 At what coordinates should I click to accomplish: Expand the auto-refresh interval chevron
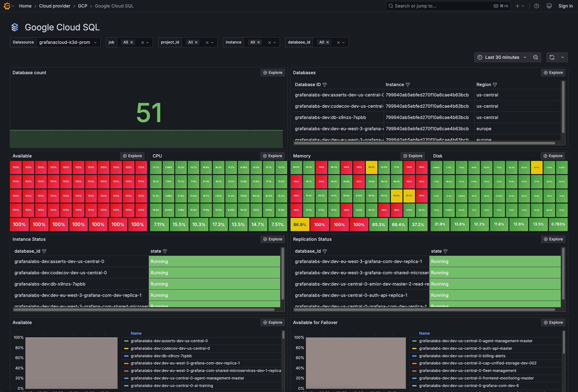click(x=563, y=57)
